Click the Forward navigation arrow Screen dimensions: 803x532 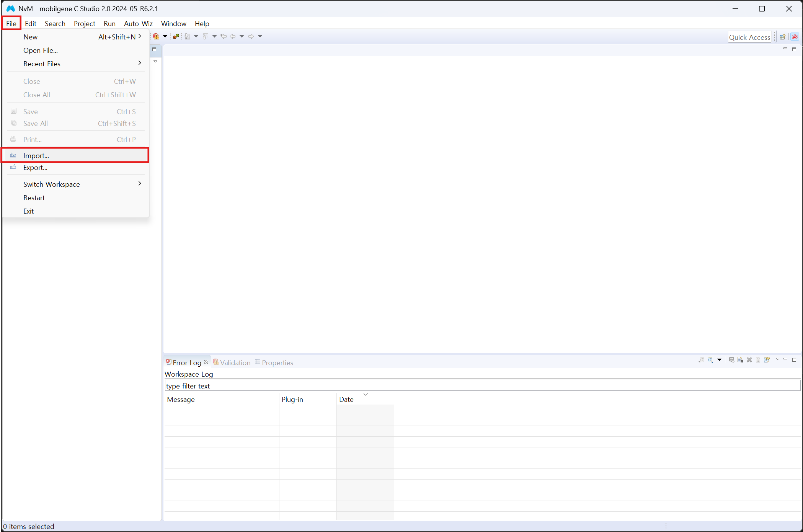click(x=251, y=36)
